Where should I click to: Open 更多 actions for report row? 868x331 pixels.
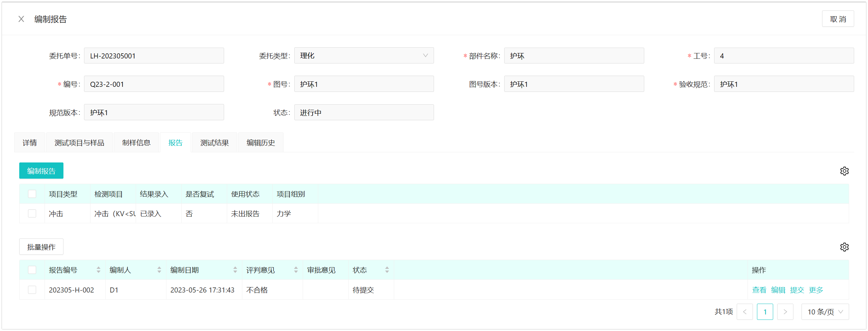816,290
